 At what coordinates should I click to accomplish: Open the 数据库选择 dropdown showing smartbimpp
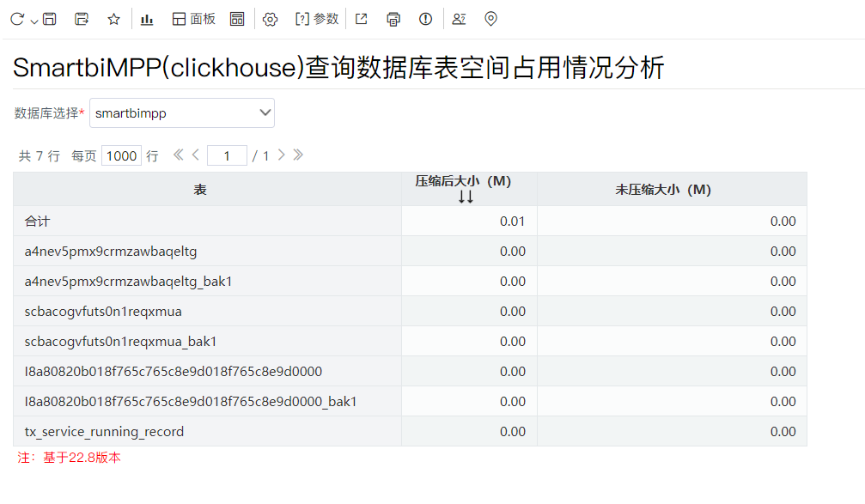pos(182,113)
